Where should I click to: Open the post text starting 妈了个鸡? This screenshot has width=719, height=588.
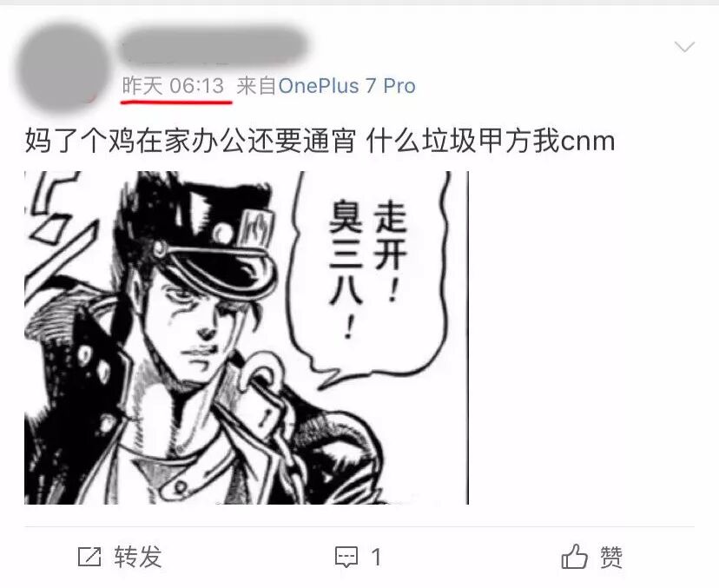[x=320, y=141]
